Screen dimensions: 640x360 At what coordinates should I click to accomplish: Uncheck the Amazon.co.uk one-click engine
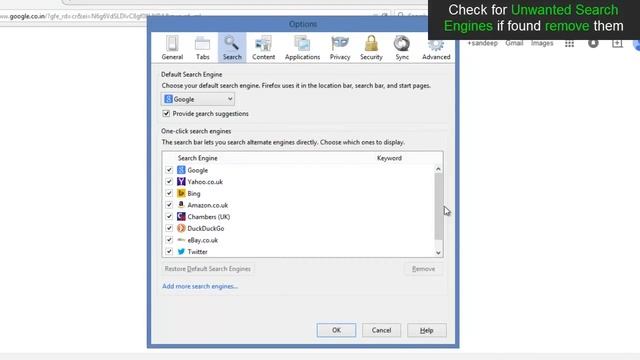(169, 205)
